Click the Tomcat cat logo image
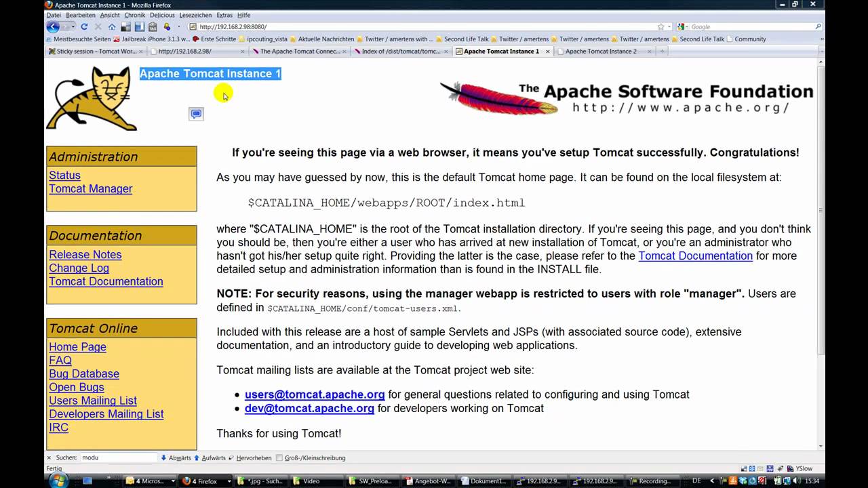 point(92,98)
